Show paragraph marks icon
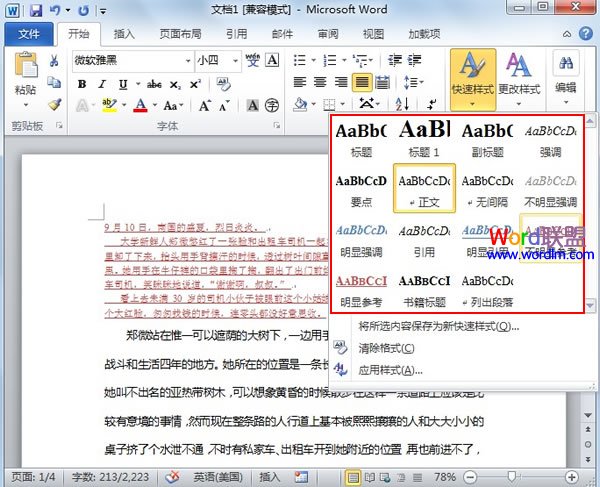Image resolution: width=600 pixels, height=487 pixels. pos(432,104)
